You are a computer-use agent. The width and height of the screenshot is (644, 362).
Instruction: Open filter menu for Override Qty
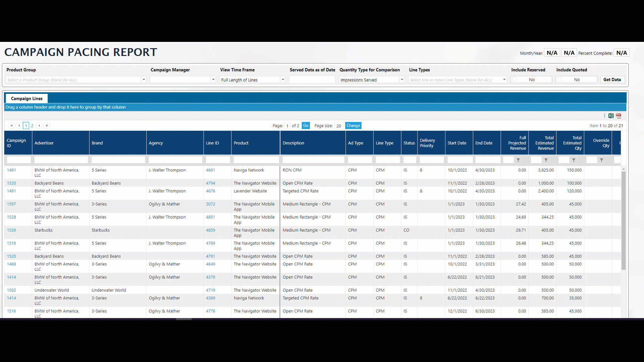point(601,160)
